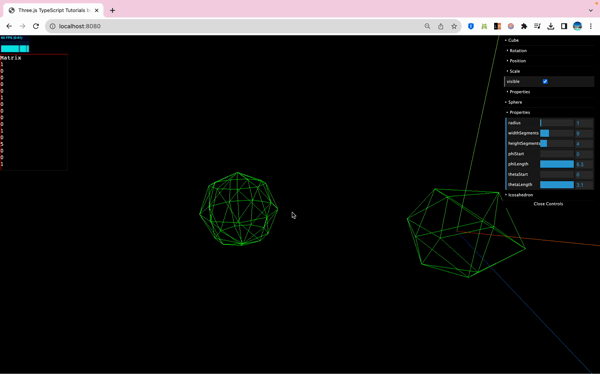600x374 pixels.
Task: Click the zoom magnifier icon in address bar
Action: tap(427, 26)
